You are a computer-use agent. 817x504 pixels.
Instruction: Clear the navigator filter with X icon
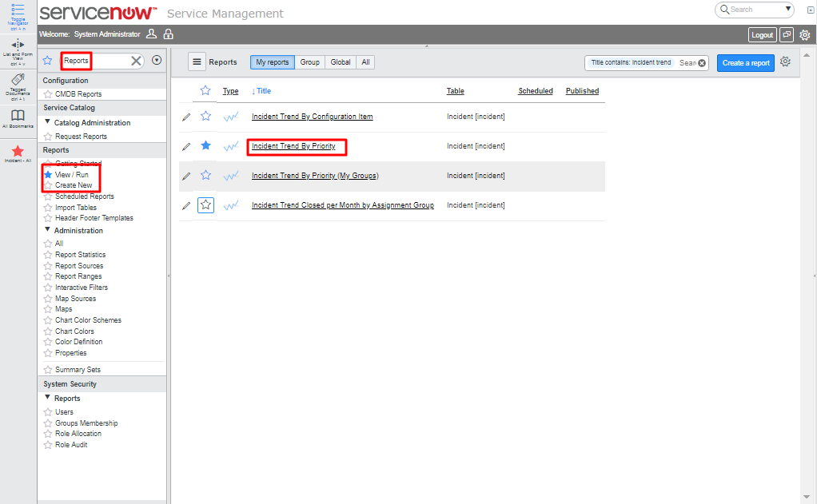(x=136, y=61)
